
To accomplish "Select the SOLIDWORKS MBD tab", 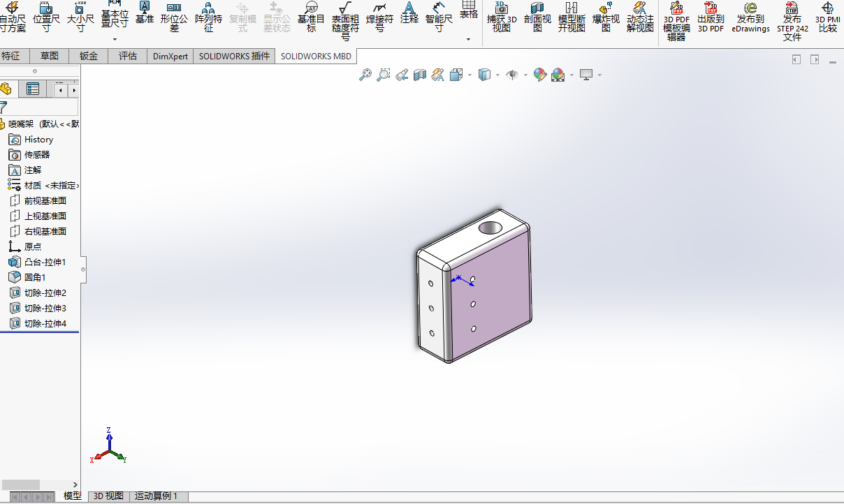I will pyautogui.click(x=316, y=56).
